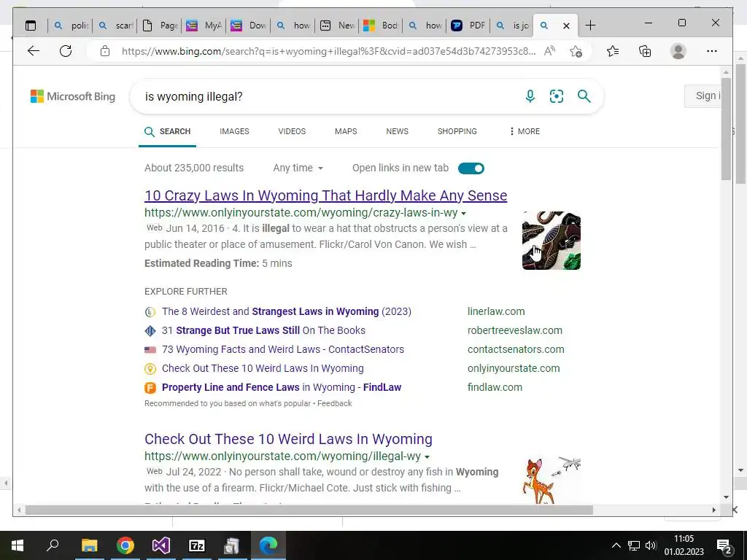Viewport: 747px width, 560px height.
Task: Switch to the 'polis' browser tab
Action: [71, 26]
